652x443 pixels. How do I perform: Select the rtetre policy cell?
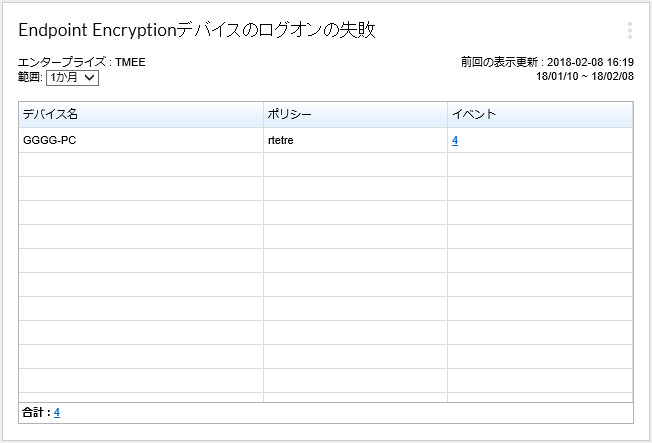tap(280, 141)
